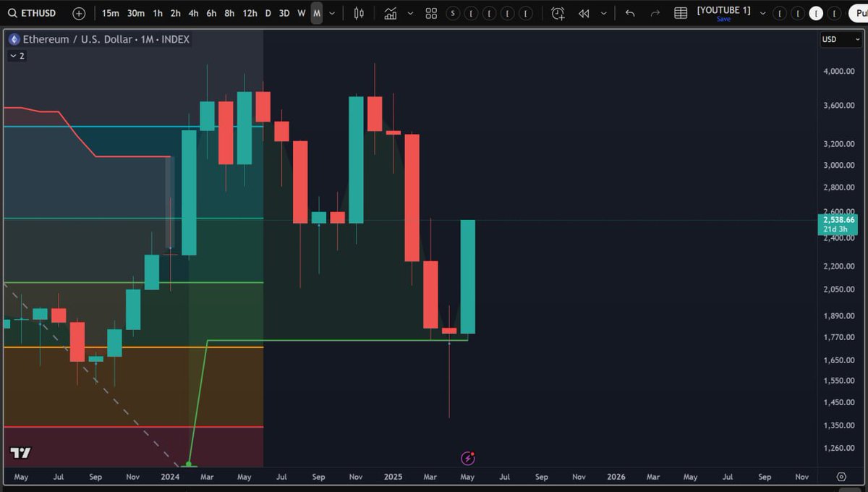Select the W weekly timeframe
Viewport: 868px width, 492px height.
click(302, 13)
